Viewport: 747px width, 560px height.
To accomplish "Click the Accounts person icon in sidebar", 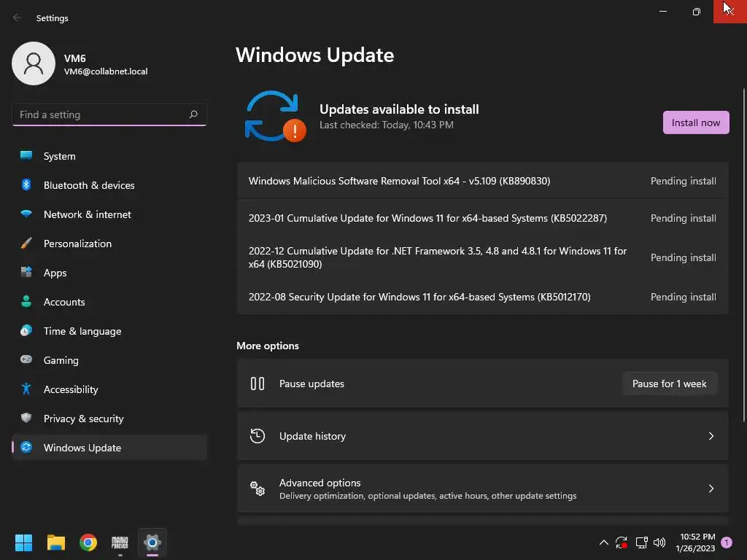I will click(26, 301).
